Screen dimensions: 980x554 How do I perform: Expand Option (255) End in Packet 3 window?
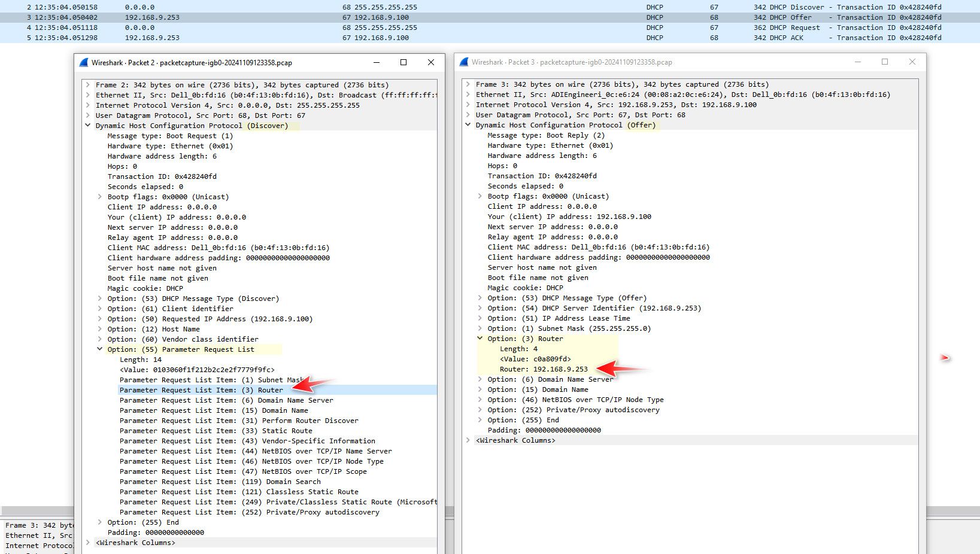coord(480,420)
